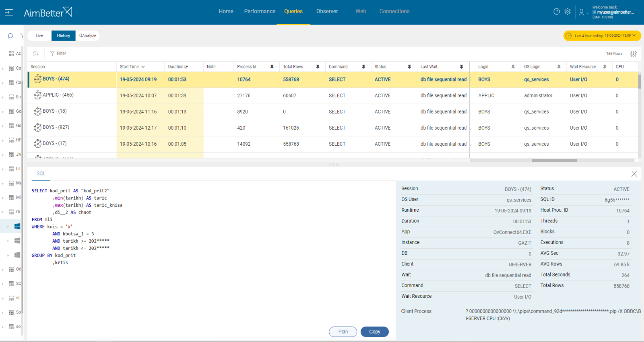Click the Plan button

click(x=343, y=332)
